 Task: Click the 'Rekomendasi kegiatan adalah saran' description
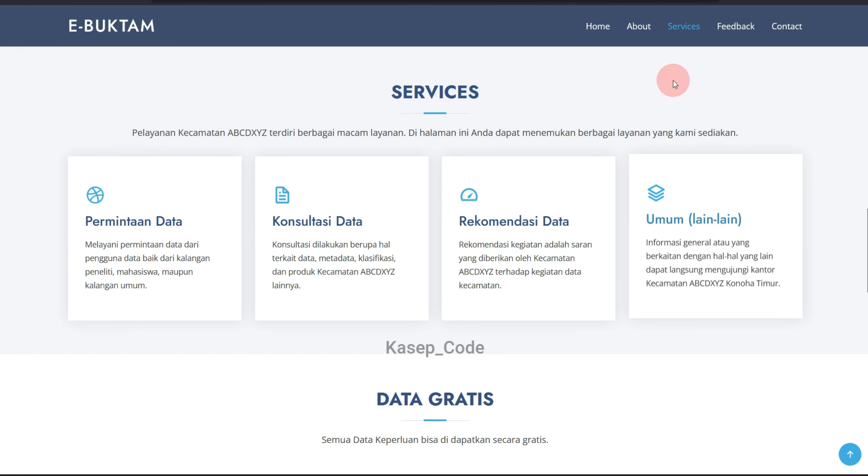(525, 265)
